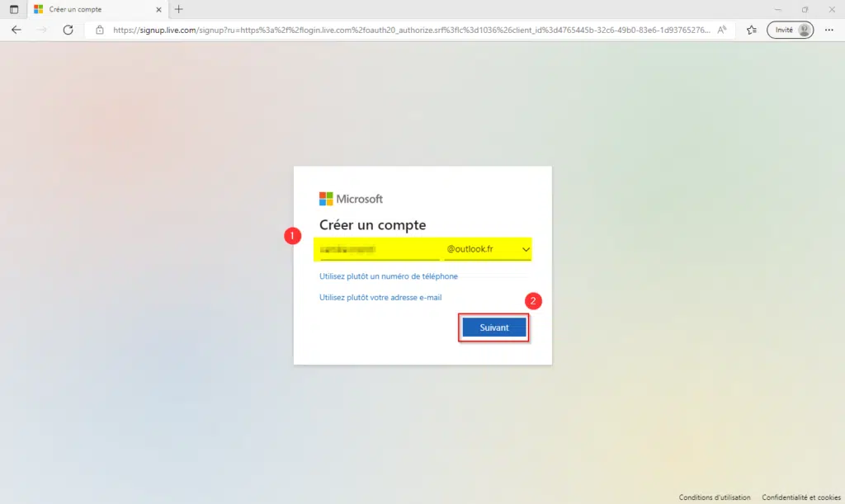
Task: Close the Créer un compte tab
Action: (158, 9)
